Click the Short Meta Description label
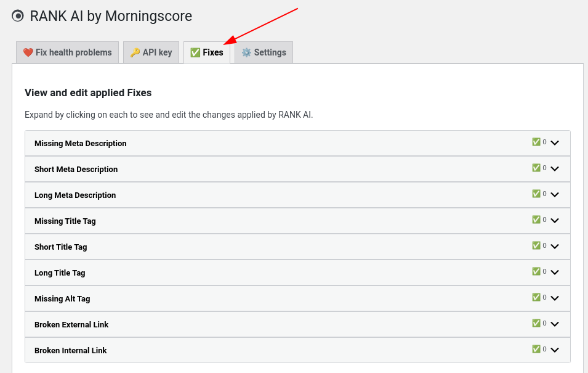 [76, 170]
